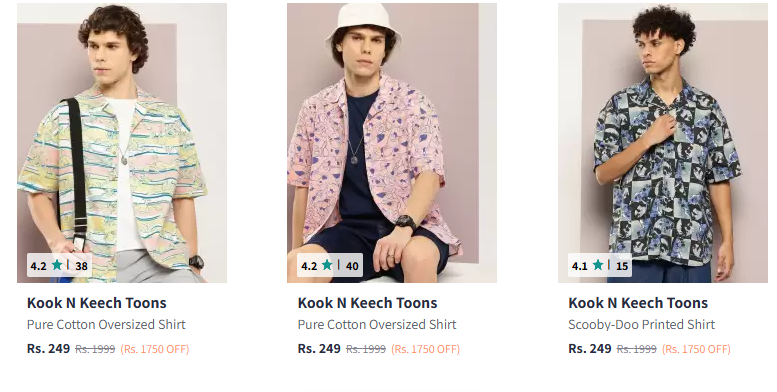
Task: Click the (Rs. 1750 OFF) label on first product
Action: [155, 349]
